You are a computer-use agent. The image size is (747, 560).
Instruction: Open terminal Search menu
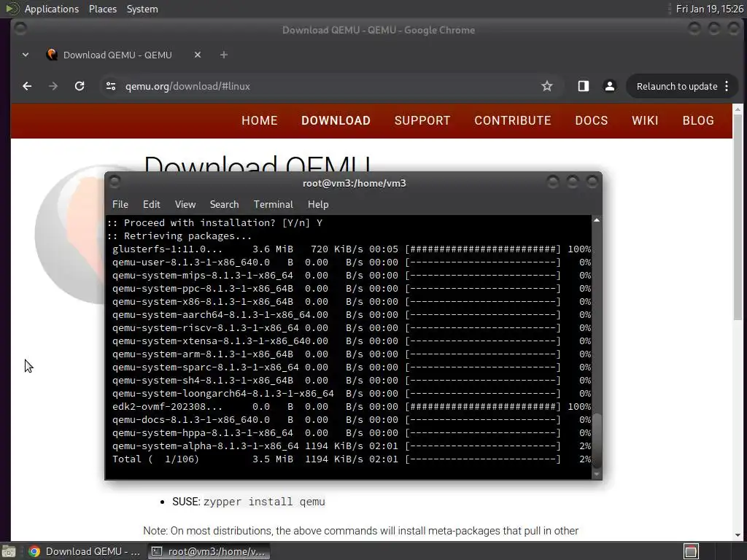pos(225,204)
